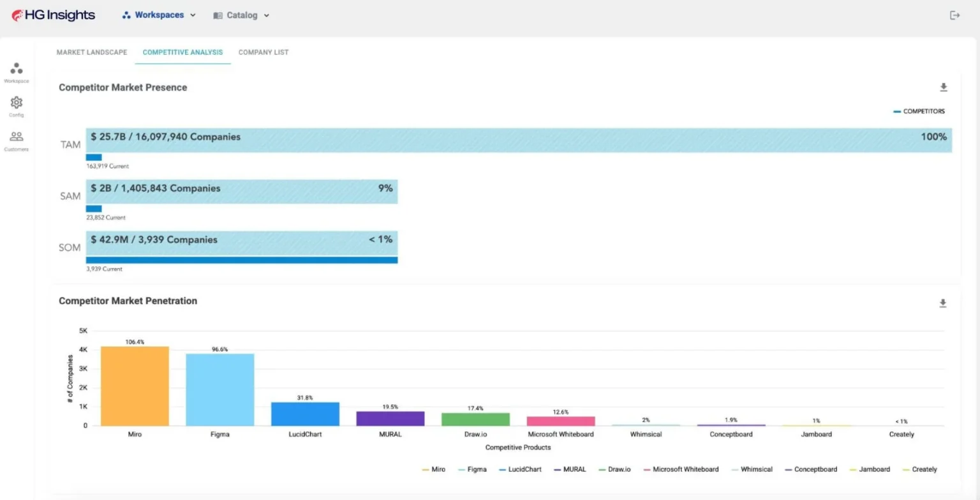Click the SAM $2B market bar

point(242,192)
